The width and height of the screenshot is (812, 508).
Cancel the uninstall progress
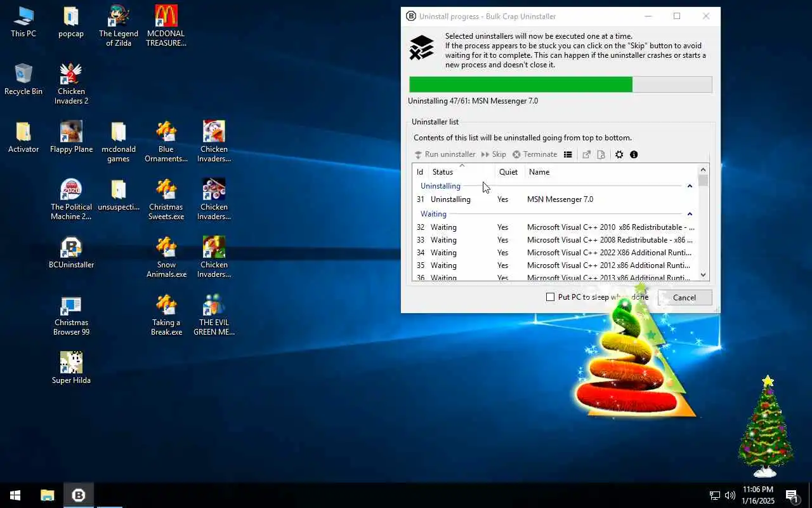(x=684, y=297)
